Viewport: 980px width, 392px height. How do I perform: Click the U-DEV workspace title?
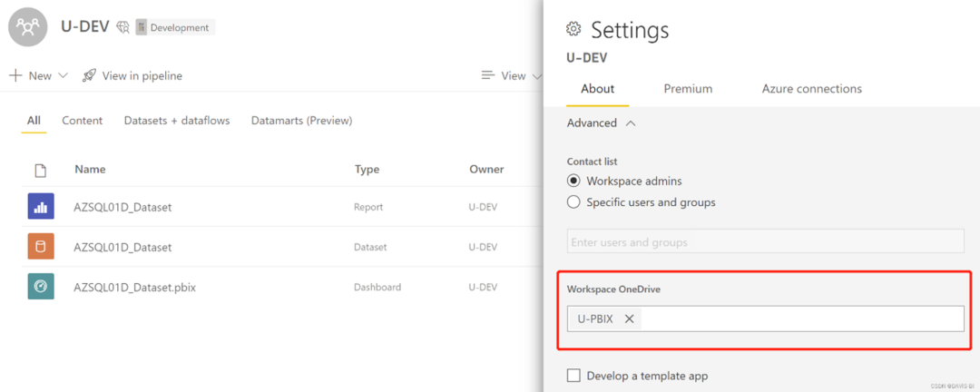tap(85, 27)
